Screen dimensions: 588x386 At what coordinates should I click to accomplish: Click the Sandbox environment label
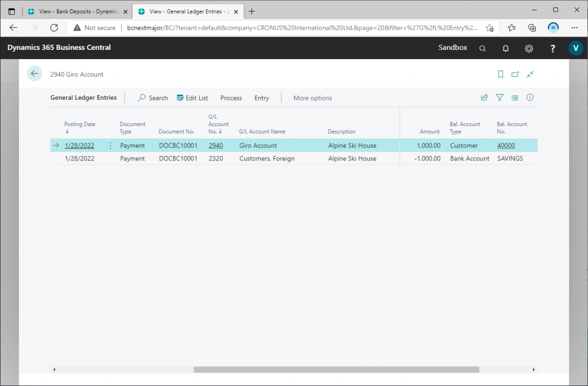[x=452, y=48]
